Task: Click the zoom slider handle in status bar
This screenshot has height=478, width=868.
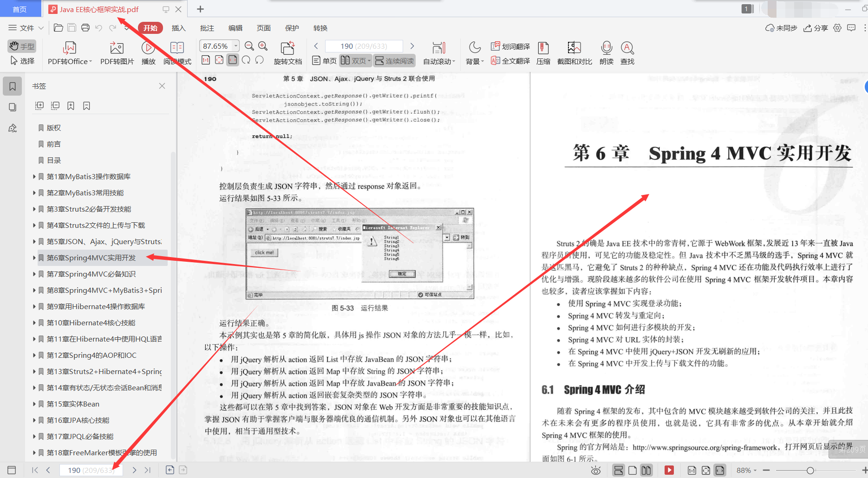Action: click(810, 470)
